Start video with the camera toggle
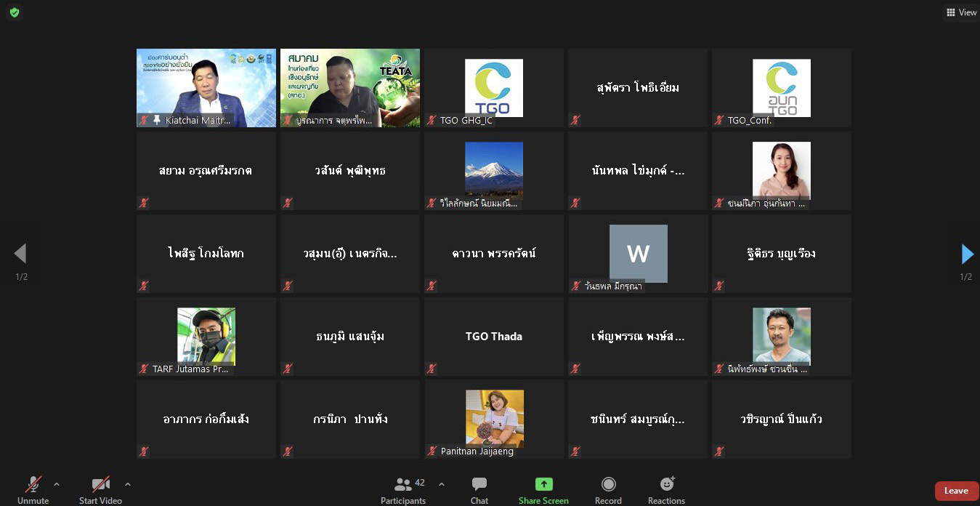Image resolution: width=980 pixels, height=506 pixels. [x=100, y=489]
